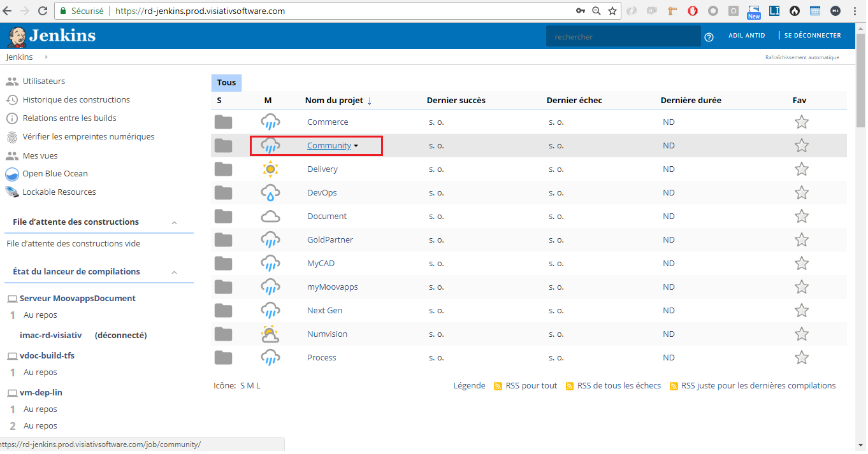Viewport: 868px width, 454px height.
Task: Sort by the S column header
Action: click(x=219, y=101)
